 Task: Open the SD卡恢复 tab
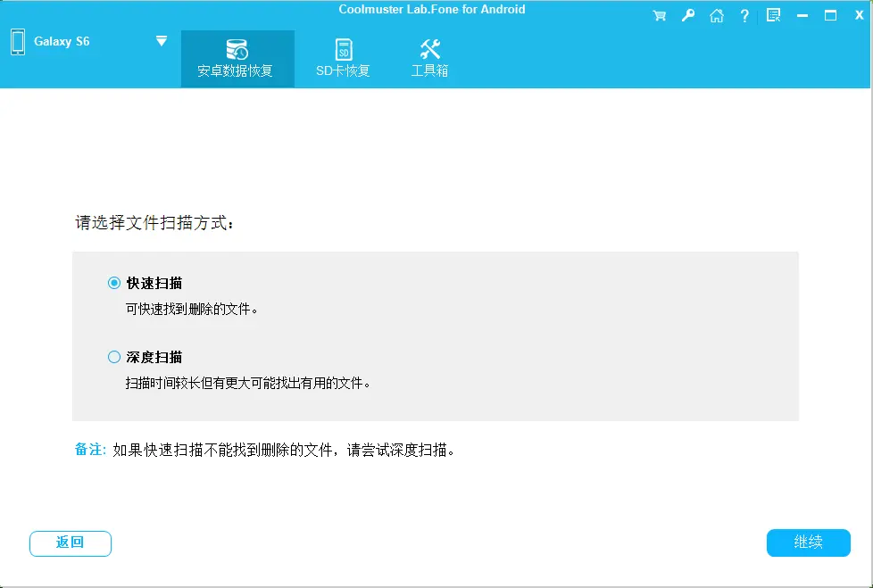[x=343, y=58]
